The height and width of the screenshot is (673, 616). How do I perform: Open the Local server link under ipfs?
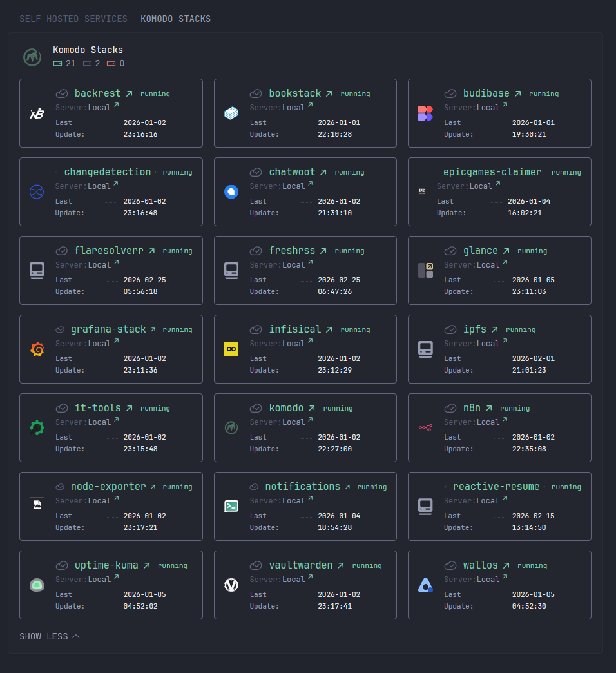pos(492,344)
